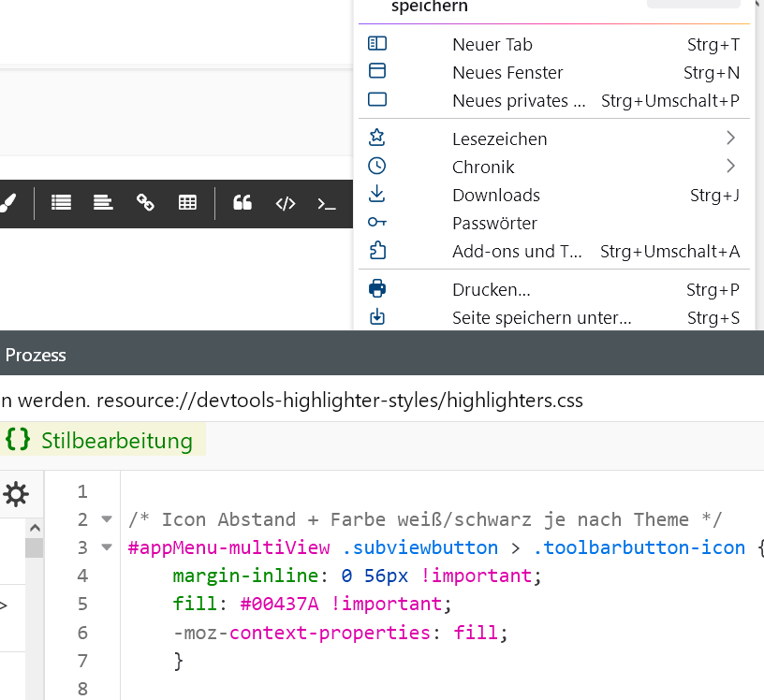Add a quote with quotation-mark icon
Image resolution: width=764 pixels, height=700 pixels.
click(242, 202)
